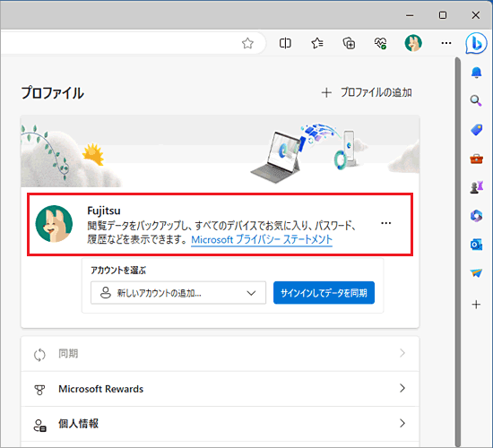
Task: Open Shopping tag in sidebar
Action: [x=476, y=130]
